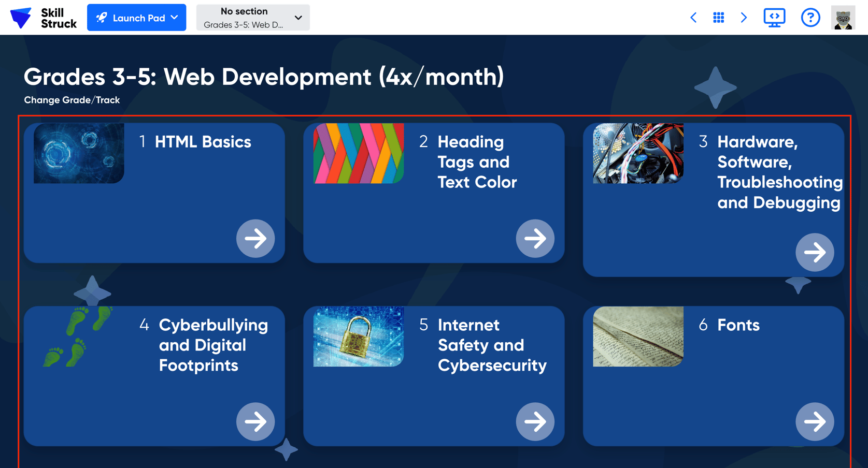Screen dimensions: 868x468
Task: Click arrow for Internet Safety and Cybersecurity
Action: 535,421
